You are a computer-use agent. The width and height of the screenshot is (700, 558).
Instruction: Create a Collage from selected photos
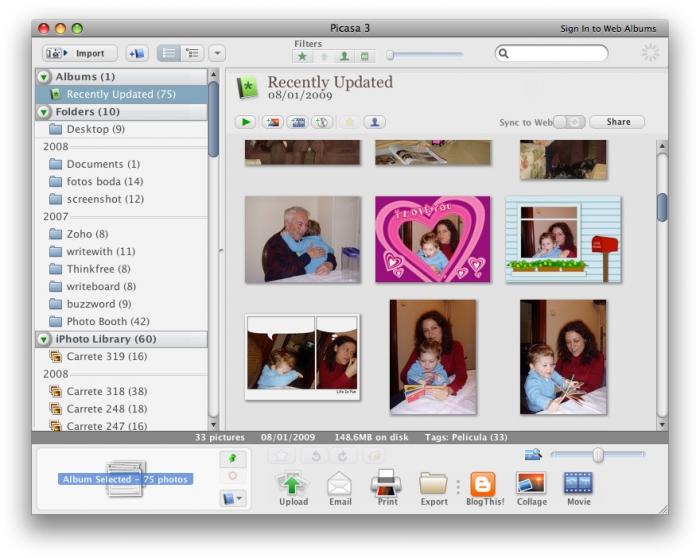(x=531, y=485)
